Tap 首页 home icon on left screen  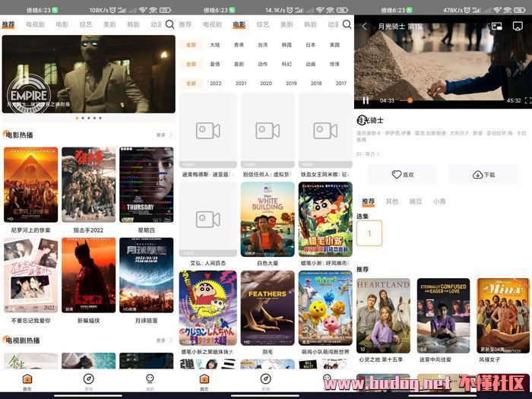click(27, 382)
